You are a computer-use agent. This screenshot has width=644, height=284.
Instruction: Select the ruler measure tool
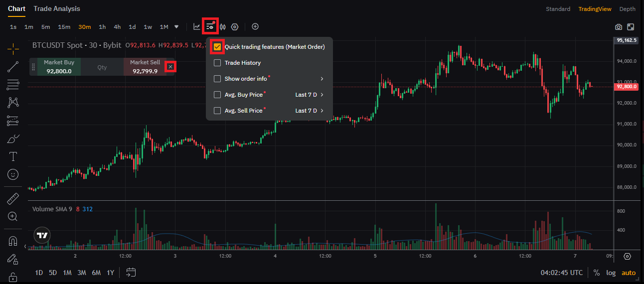coord(13,199)
